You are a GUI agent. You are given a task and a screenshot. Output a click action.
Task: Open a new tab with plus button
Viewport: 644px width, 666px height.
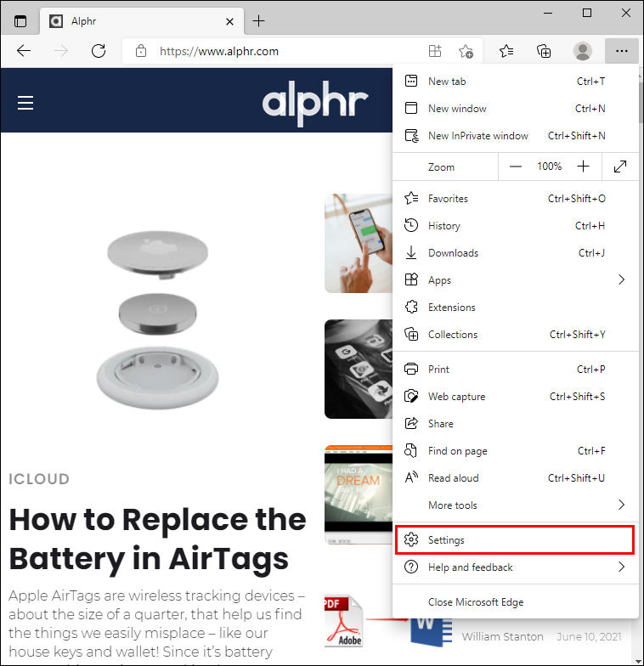pos(258,20)
